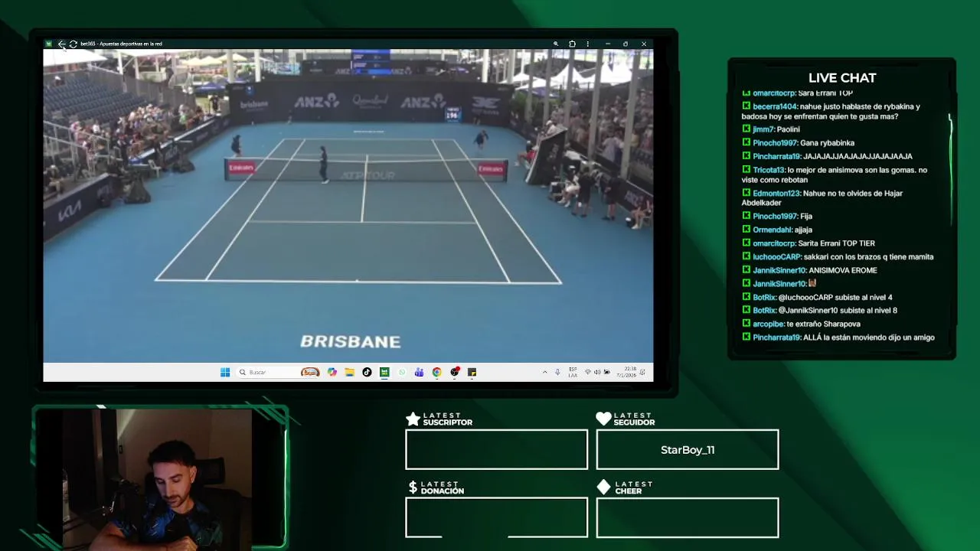Select username Ormendahl in chat
This screenshot has width=980, height=551.
[773, 230]
